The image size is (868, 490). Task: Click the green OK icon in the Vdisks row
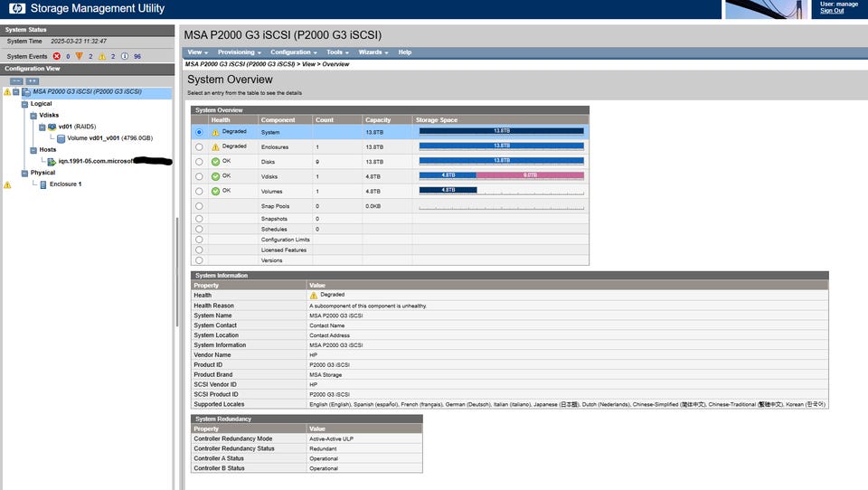215,176
